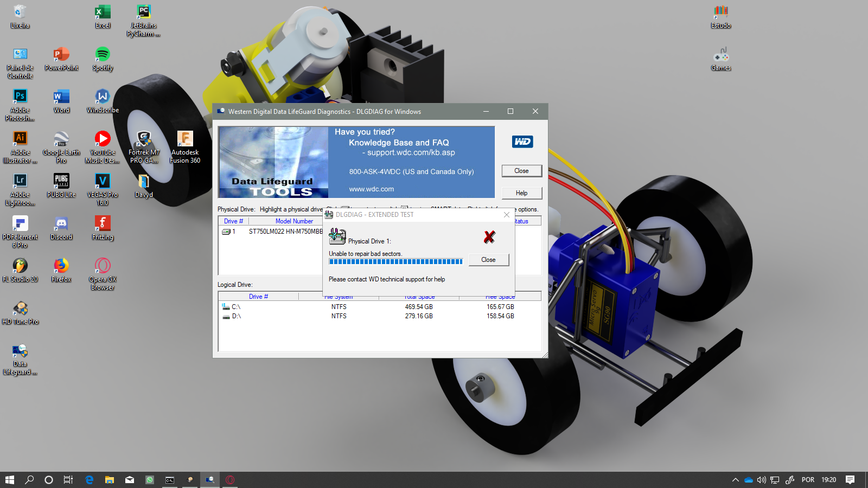
Task: Open the Davyd folder icon
Action: (x=144, y=185)
